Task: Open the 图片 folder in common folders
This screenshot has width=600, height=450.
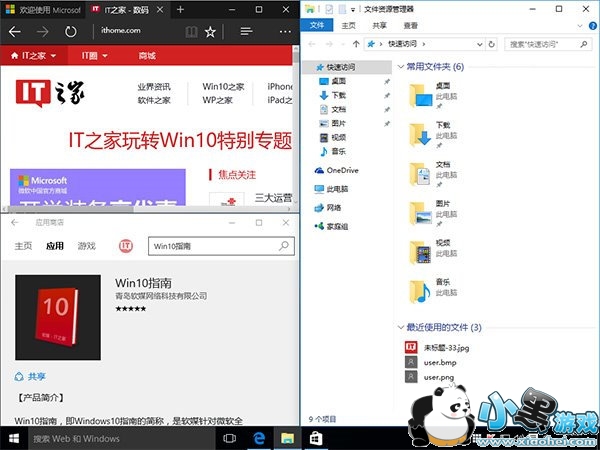Action: (433, 214)
